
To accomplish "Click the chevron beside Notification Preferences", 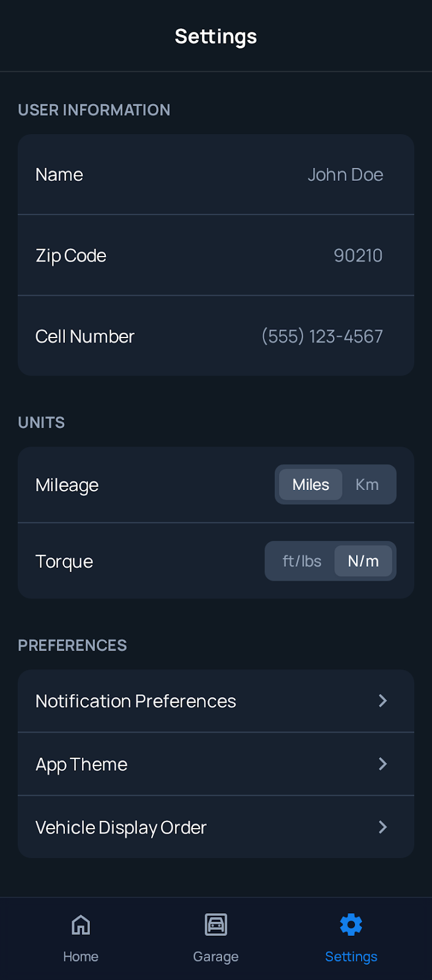I will pos(382,701).
